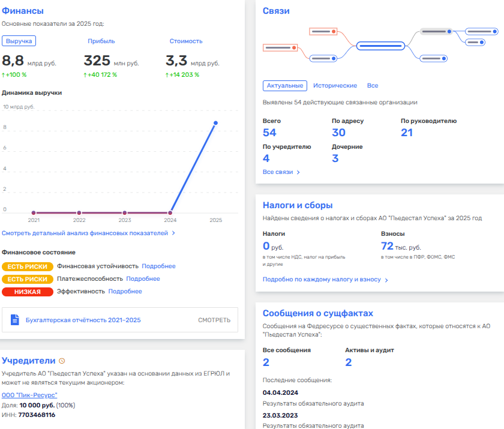Switch to the Стоимость metric
Screen dimensions: 504x429
point(186,41)
